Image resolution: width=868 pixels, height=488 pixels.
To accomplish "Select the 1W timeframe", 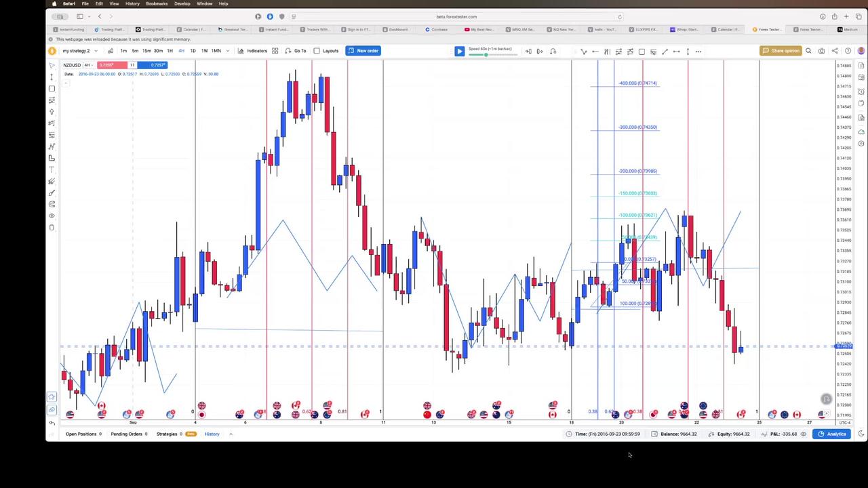I will point(204,51).
